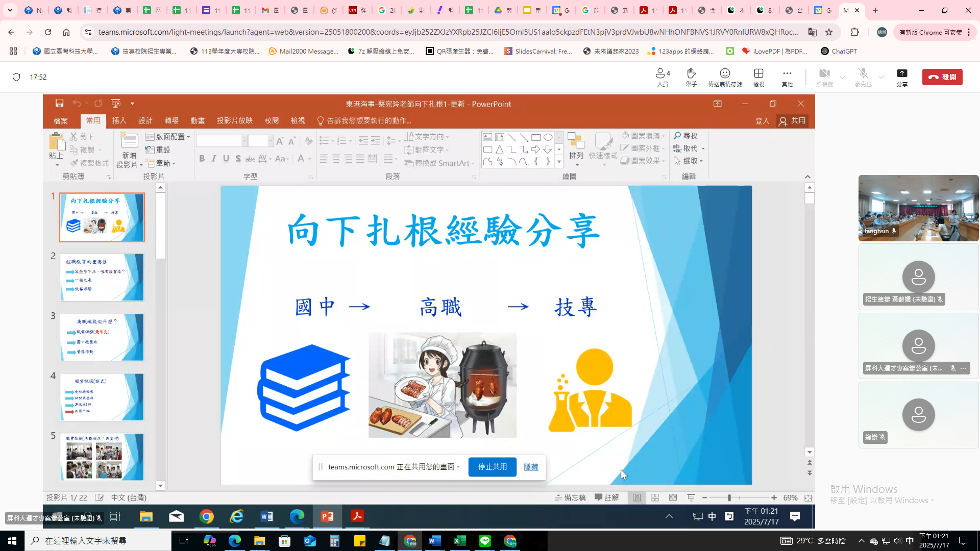The image size is (980, 551).
Task: Open Windows Start menu
Action: [12, 541]
